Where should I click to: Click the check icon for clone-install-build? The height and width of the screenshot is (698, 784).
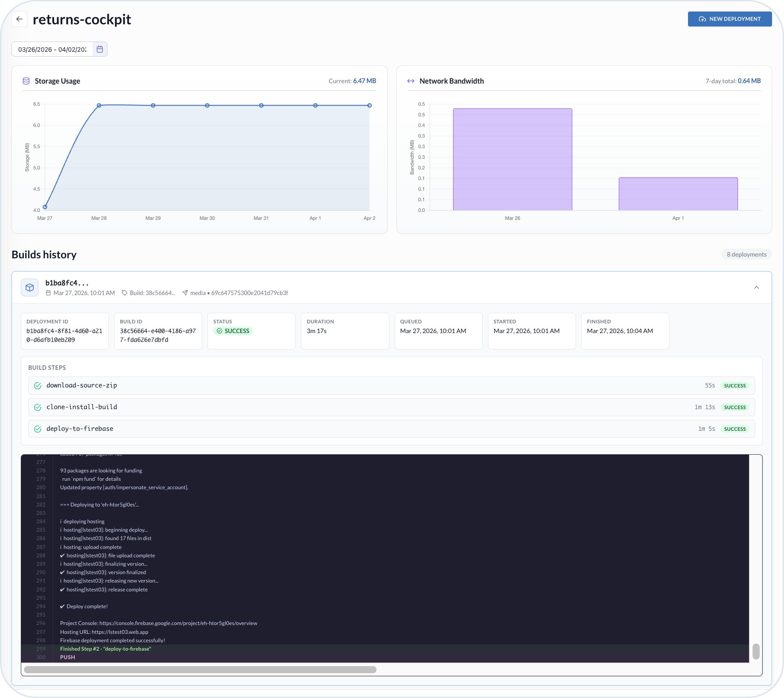pos(38,407)
